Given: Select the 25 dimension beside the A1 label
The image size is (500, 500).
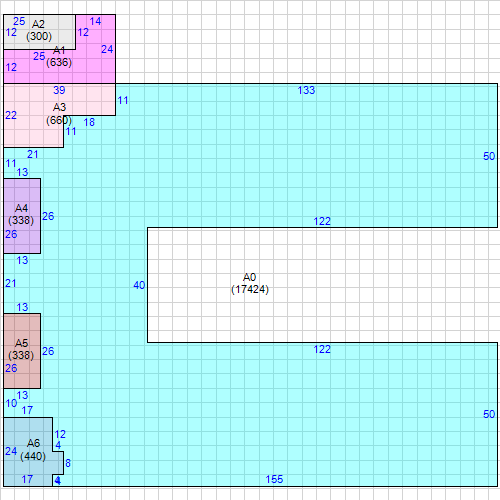Looking at the screenshot, I should (39, 56).
